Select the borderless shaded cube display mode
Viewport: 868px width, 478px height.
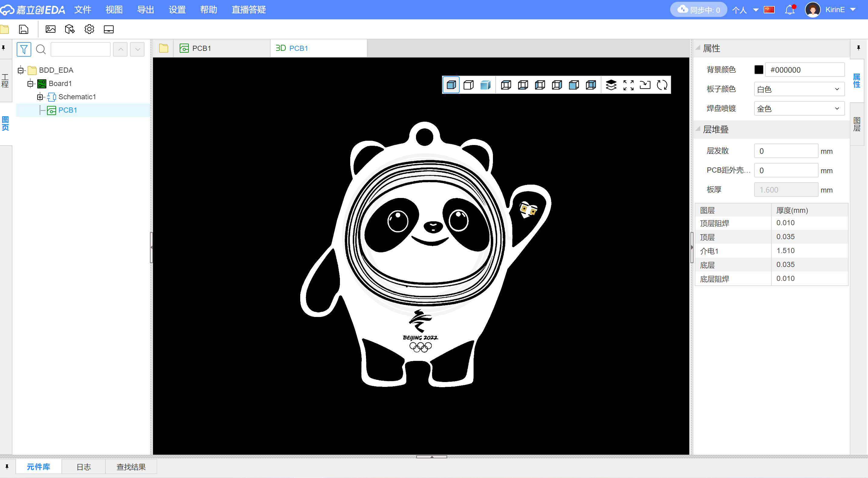[x=485, y=85]
